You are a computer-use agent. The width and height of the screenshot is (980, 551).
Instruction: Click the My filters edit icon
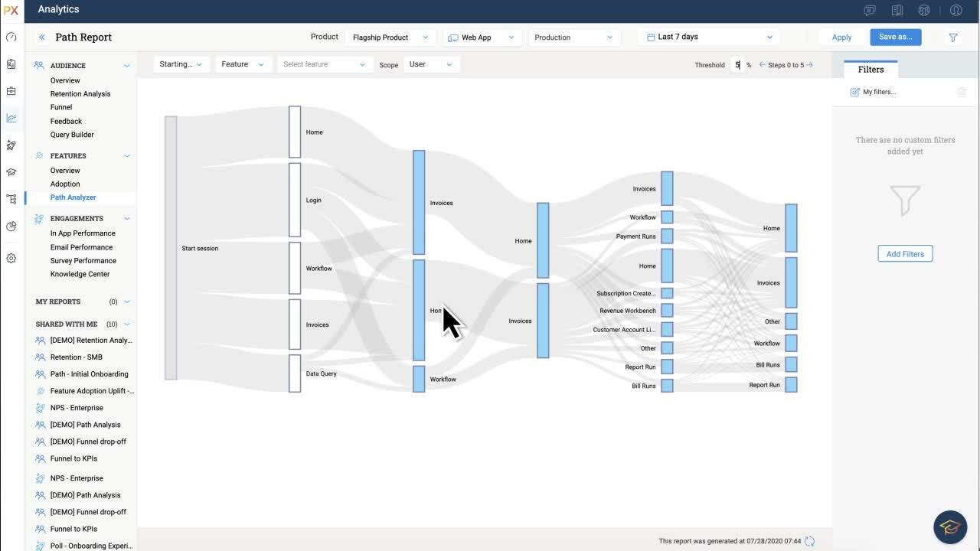tap(855, 92)
